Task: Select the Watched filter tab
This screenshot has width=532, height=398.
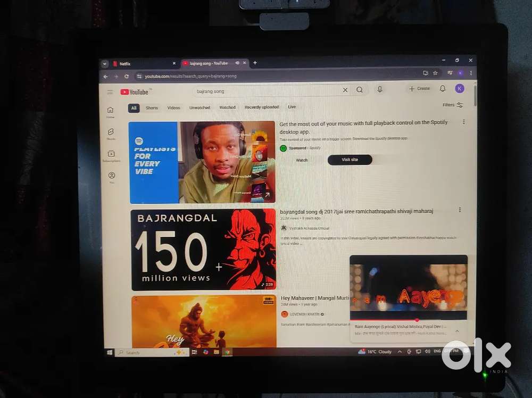Action: coord(227,107)
